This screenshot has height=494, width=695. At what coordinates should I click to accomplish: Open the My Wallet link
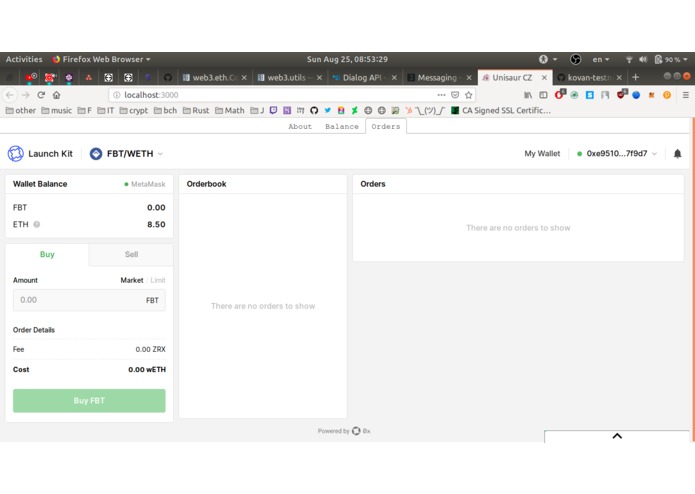click(x=542, y=154)
